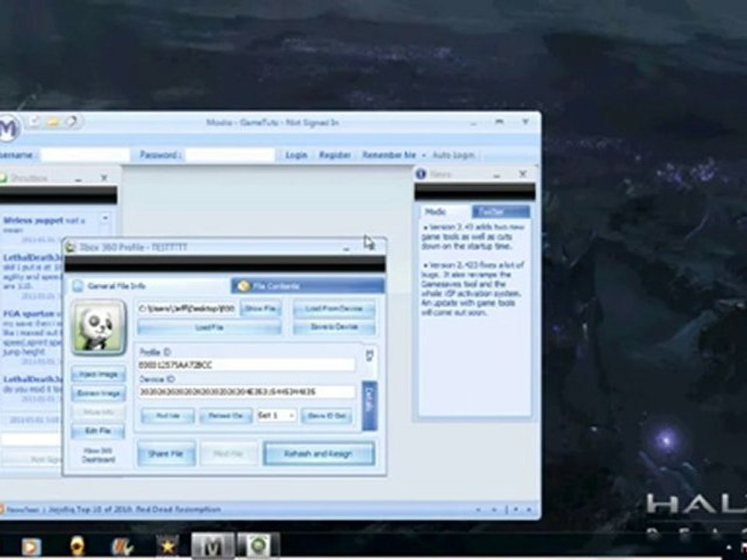Screen dimensions: 747x560
Task: Open the vertical Details side tab
Action: 370,406
